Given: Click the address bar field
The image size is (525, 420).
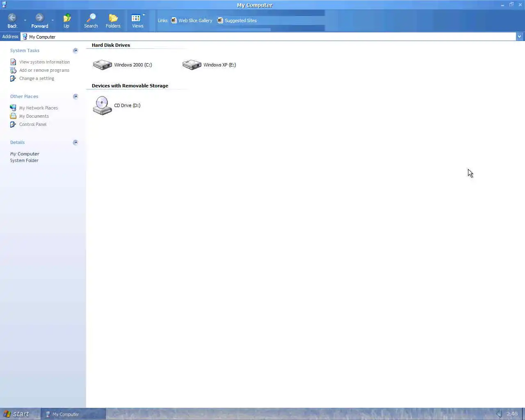Looking at the screenshot, I should [x=268, y=37].
